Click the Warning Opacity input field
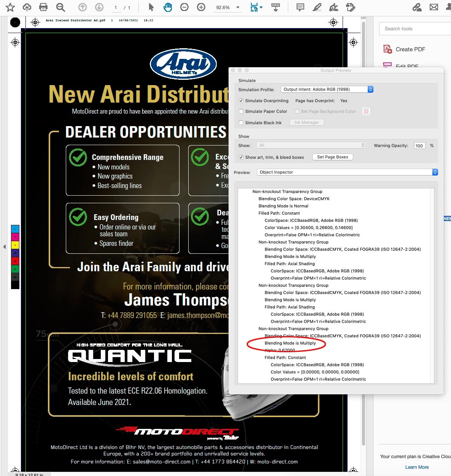The width and height of the screenshot is (451, 476). (x=420, y=145)
